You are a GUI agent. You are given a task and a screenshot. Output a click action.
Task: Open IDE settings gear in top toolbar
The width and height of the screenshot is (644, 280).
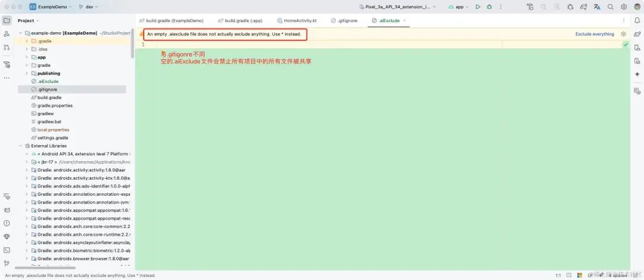[624, 7]
